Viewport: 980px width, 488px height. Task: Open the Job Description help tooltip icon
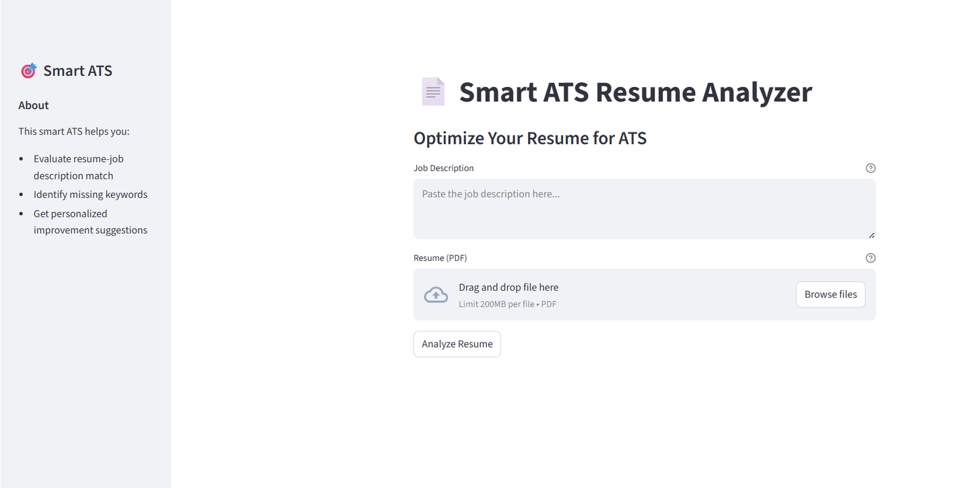tap(870, 168)
